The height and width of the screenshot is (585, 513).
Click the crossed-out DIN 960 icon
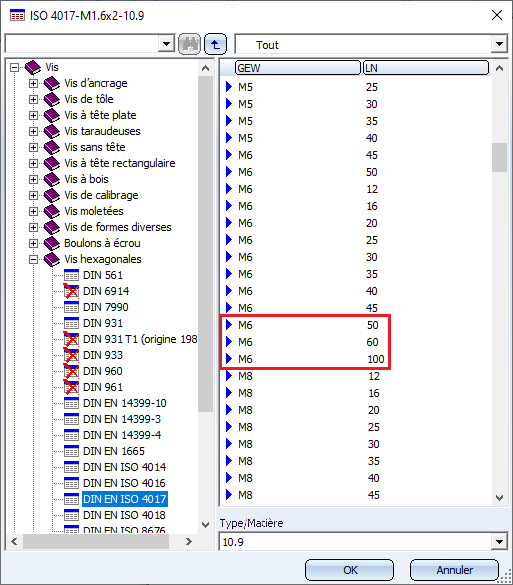click(x=71, y=371)
